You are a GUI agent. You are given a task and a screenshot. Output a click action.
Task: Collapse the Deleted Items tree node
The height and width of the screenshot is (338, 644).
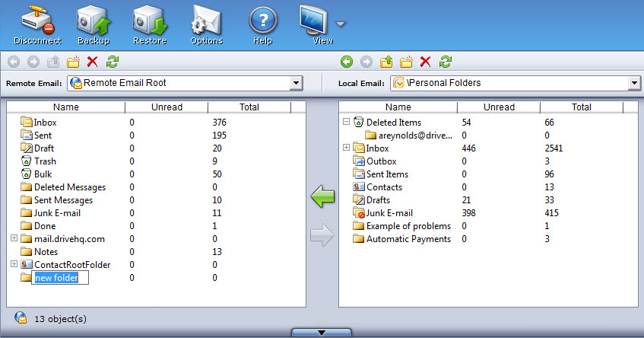tap(346, 122)
